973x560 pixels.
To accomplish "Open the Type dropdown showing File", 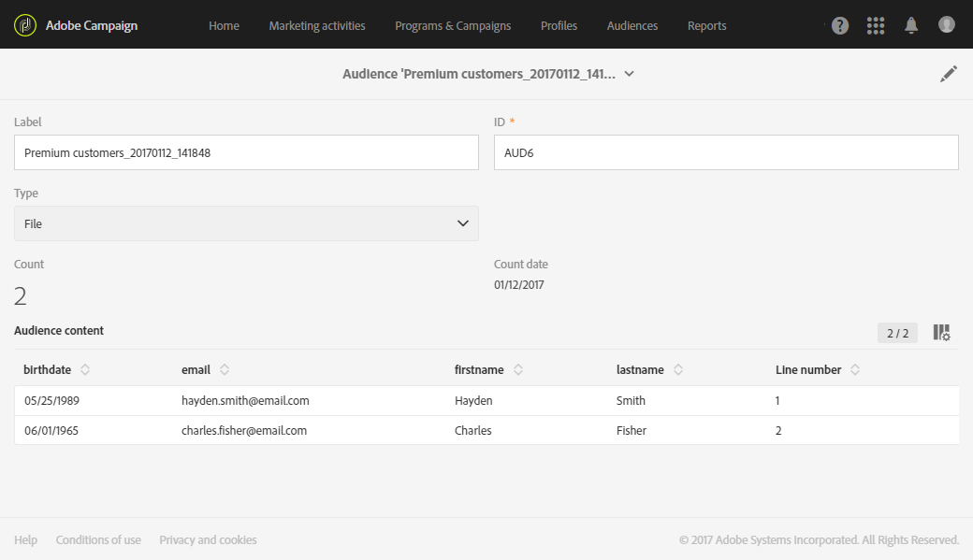I will 246,223.
